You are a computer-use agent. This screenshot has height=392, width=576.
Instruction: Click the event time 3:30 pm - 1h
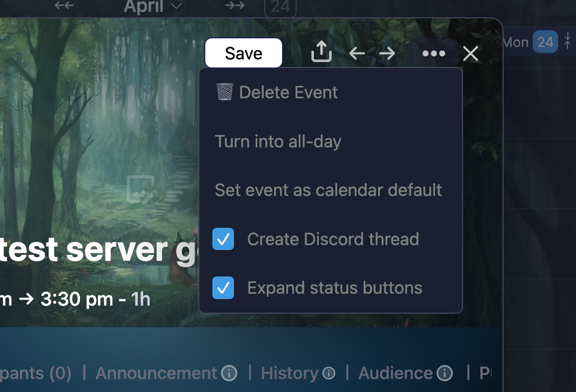pyautogui.click(x=96, y=299)
